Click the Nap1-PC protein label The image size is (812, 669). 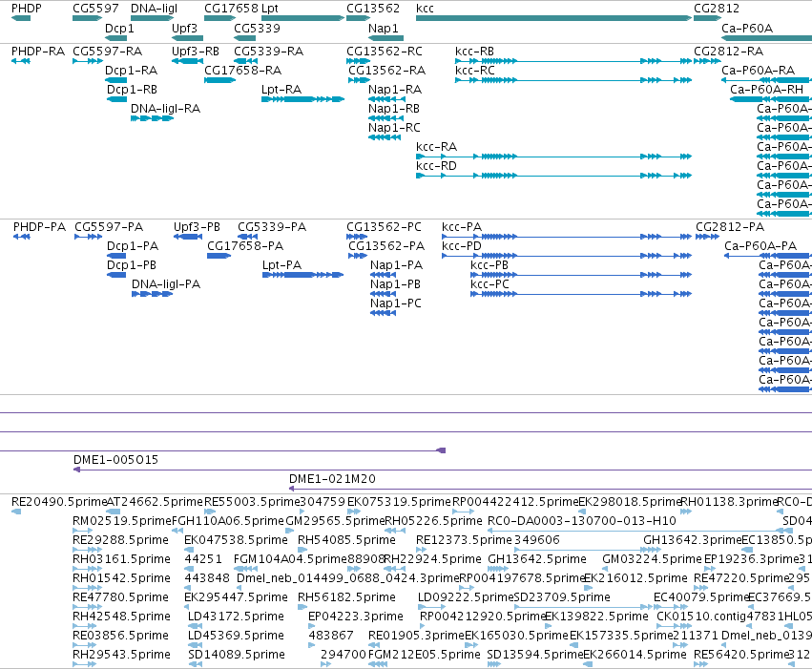(x=396, y=303)
